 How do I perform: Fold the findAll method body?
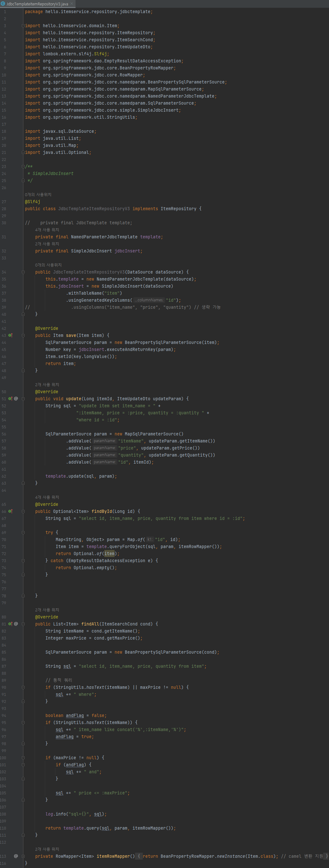pyautogui.click(x=23, y=624)
